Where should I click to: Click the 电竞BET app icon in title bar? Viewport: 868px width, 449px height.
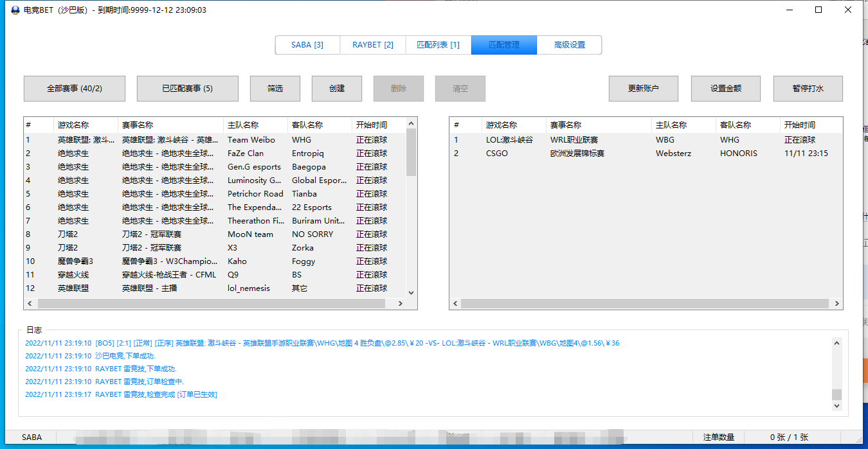click(x=15, y=10)
